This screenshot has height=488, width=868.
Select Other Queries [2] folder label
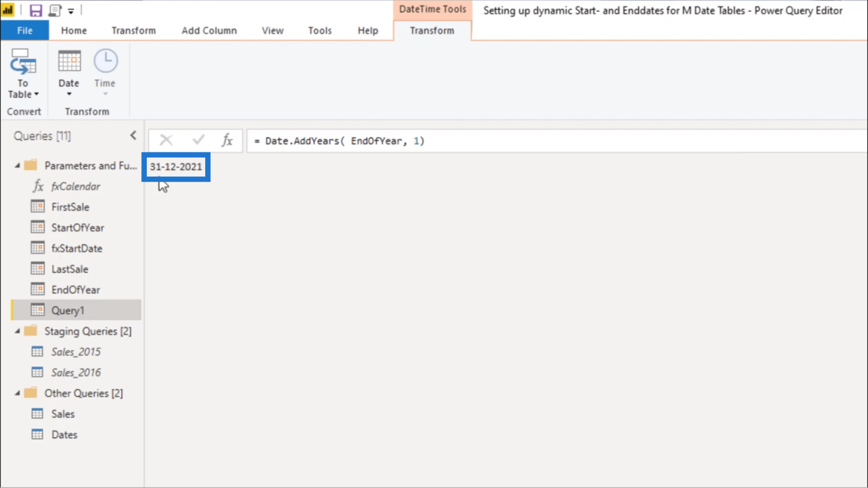point(84,393)
